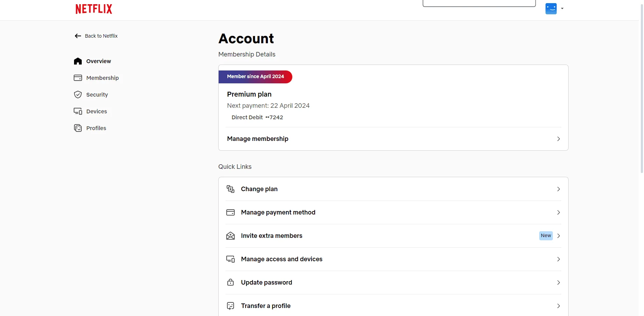The image size is (644, 316).
Task: Open Manage payment method quick link
Action: [x=393, y=212]
